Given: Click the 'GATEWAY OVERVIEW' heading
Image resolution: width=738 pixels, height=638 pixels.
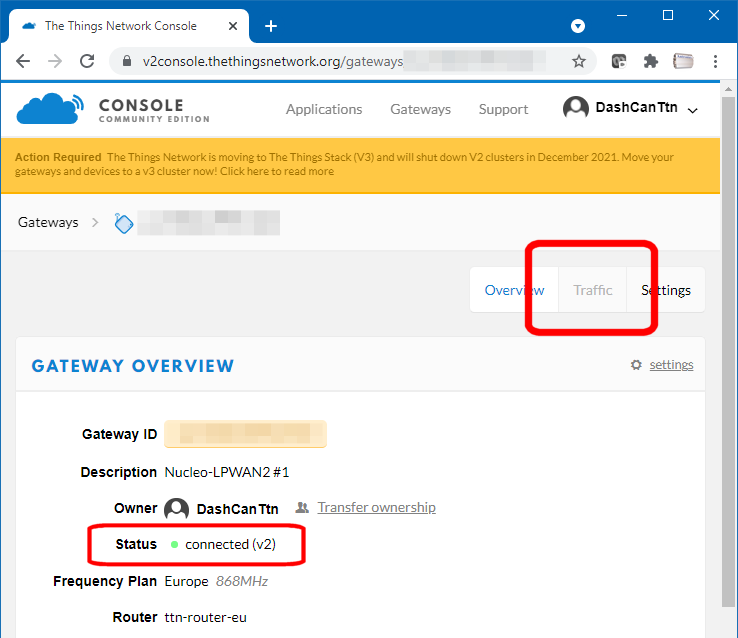Looking at the screenshot, I should click(x=133, y=366).
